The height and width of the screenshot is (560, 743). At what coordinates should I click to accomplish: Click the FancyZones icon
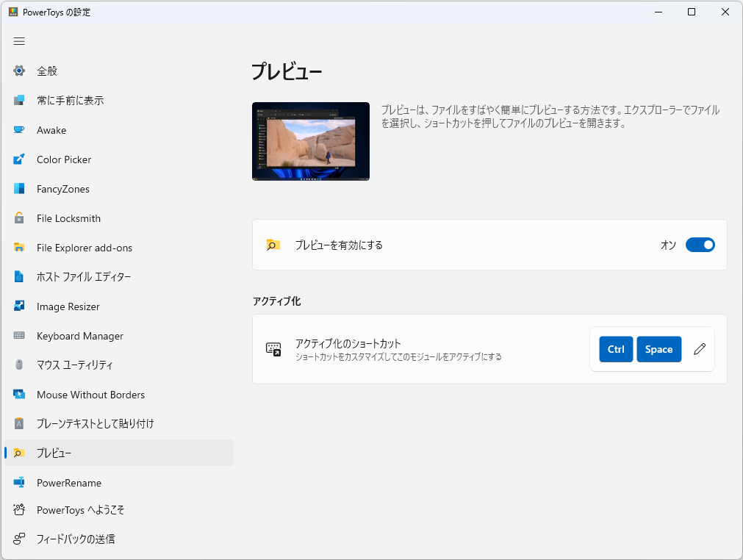click(x=18, y=189)
